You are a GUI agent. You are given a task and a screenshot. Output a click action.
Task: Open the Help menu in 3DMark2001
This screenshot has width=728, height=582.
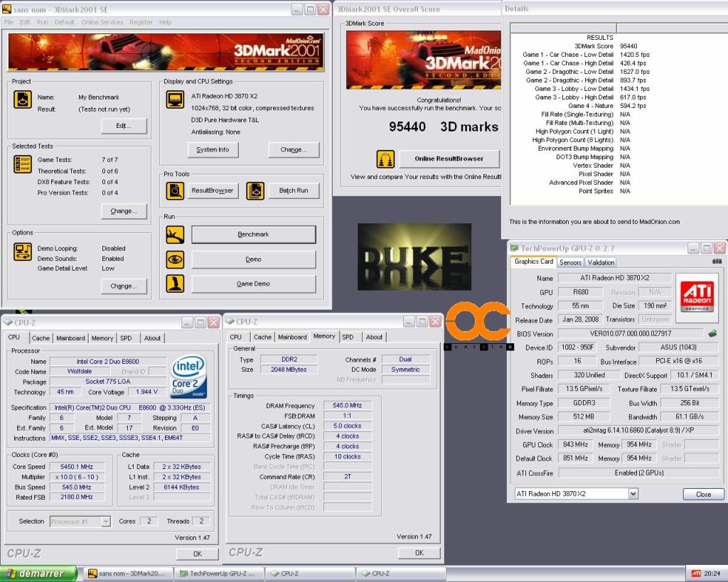coord(165,22)
